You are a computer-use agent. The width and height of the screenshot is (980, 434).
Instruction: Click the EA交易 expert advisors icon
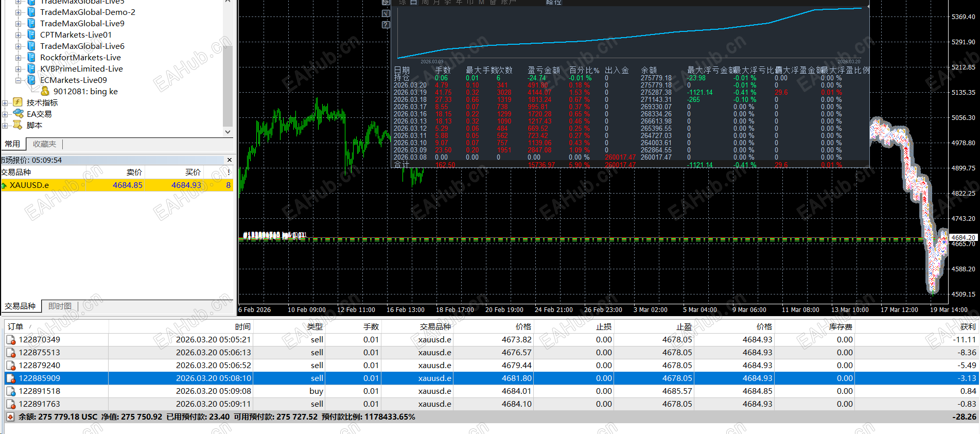click(x=18, y=114)
